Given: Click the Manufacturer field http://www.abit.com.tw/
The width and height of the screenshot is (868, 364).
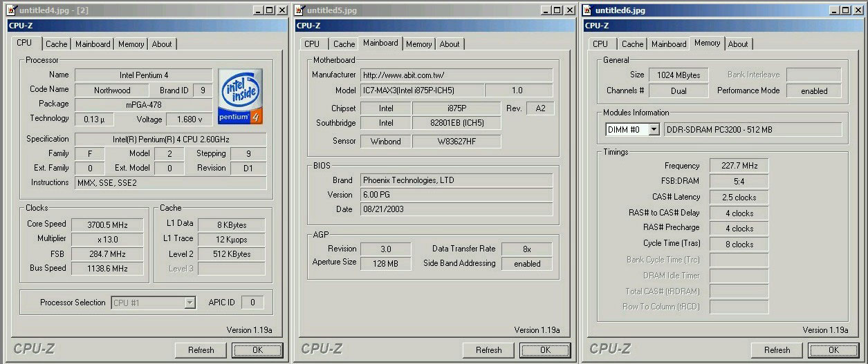Looking at the screenshot, I should coord(456,75).
